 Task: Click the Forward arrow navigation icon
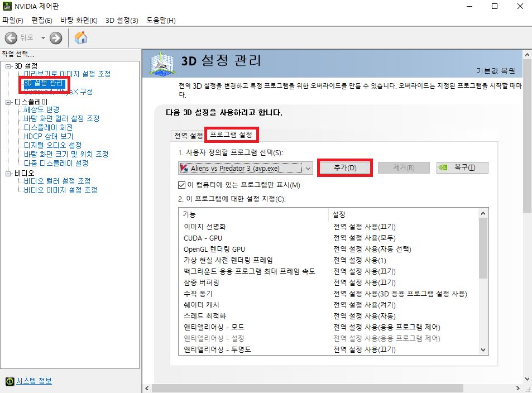(x=56, y=37)
